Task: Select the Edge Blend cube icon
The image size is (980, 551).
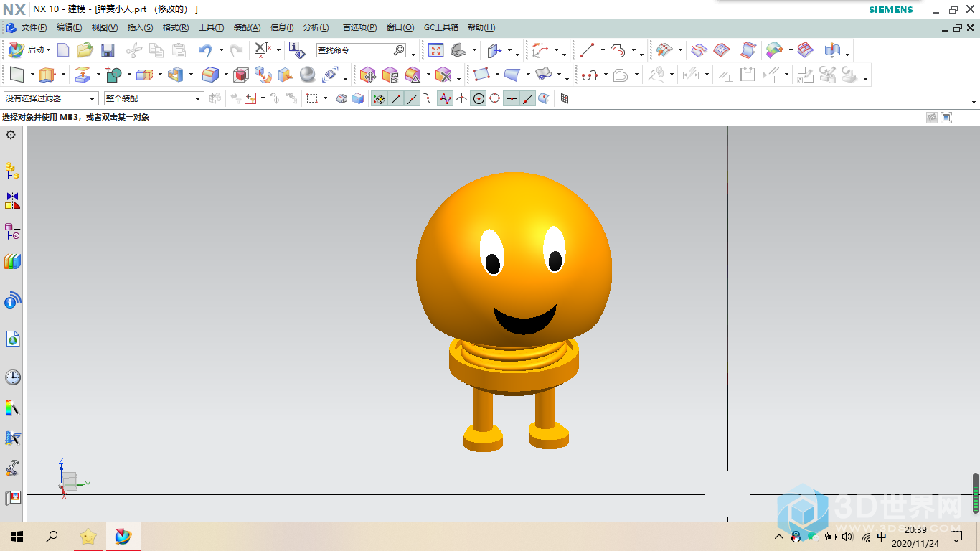Action: coord(210,75)
